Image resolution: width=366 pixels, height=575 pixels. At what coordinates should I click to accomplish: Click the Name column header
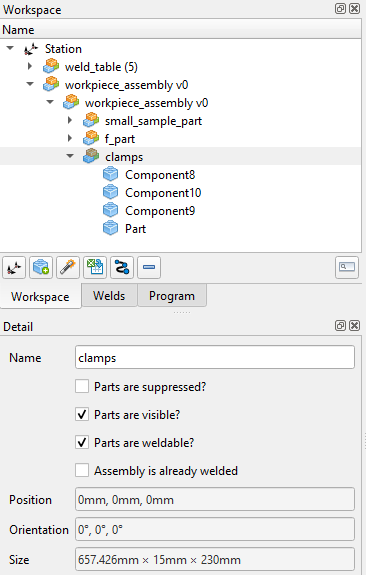click(x=180, y=29)
